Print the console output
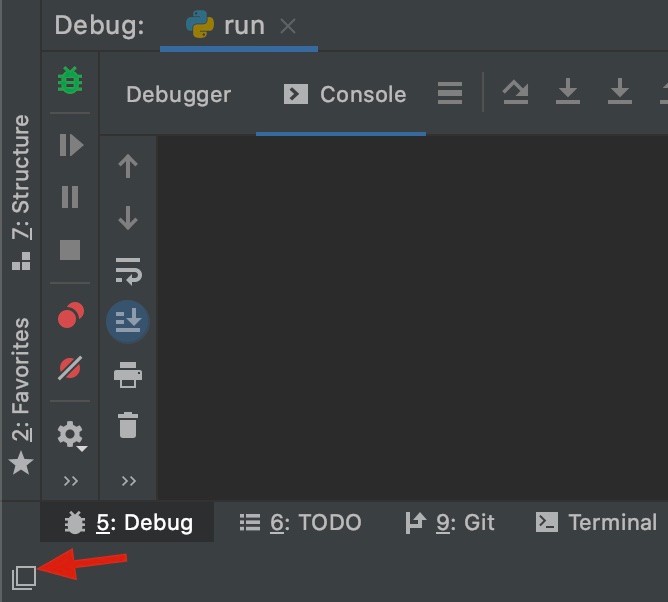 [x=128, y=374]
